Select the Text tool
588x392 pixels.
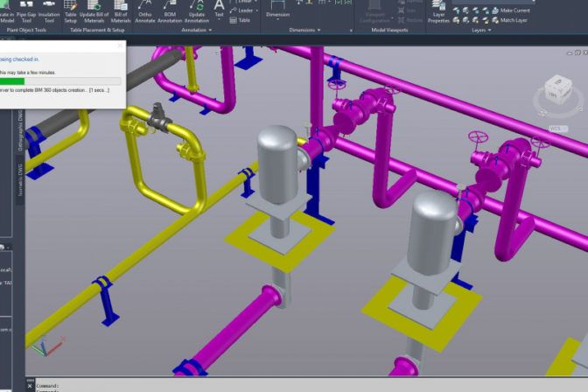coord(220,9)
